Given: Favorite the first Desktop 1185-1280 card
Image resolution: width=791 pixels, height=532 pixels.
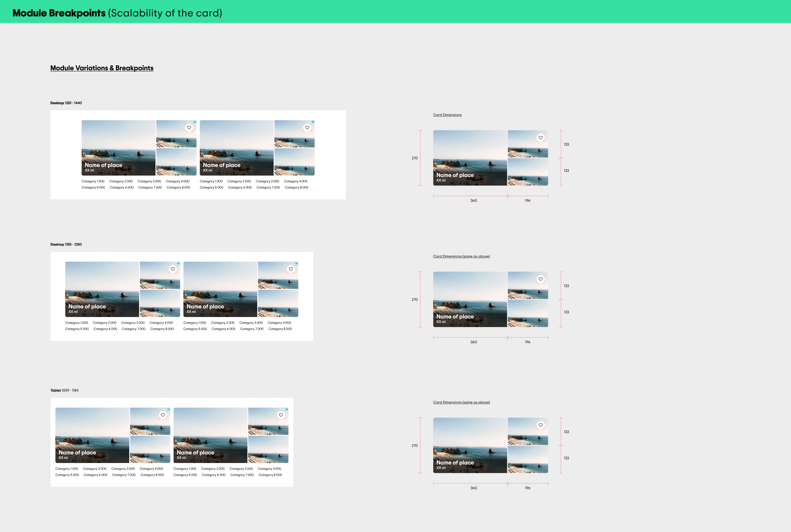Looking at the screenshot, I should click(x=173, y=269).
